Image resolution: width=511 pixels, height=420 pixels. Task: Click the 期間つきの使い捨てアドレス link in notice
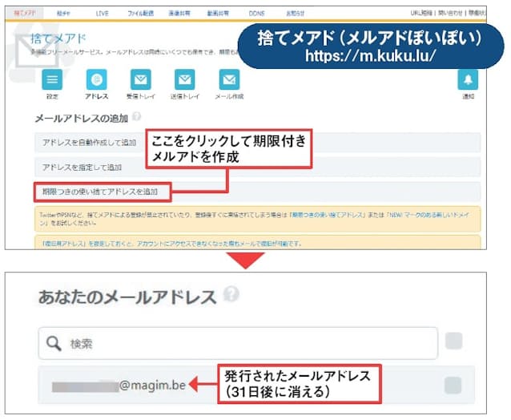click(x=328, y=215)
